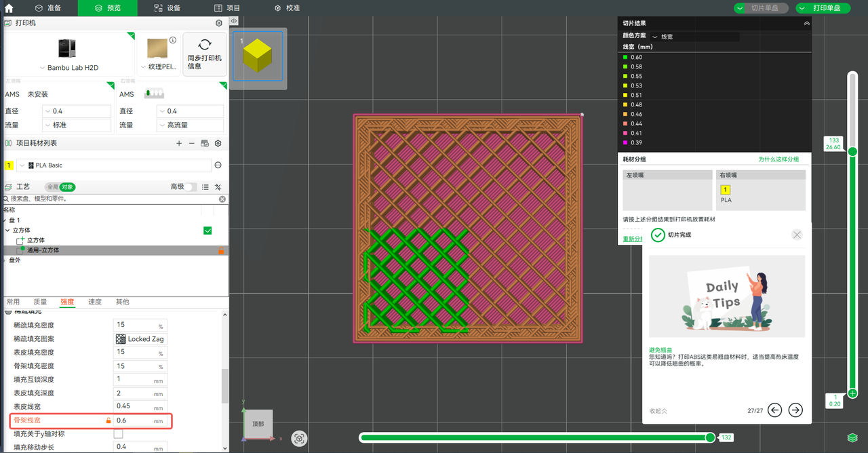Open filament list settings gear
The width and height of the screenshot is (868, 453).
click(x=218, y=144)
